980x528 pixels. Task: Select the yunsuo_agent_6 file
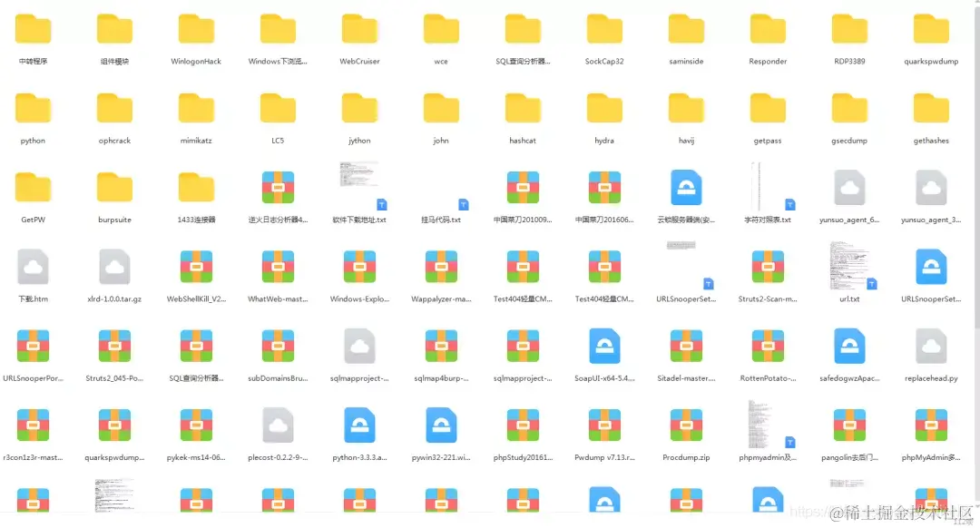pyautogui.click(x=849, y=188)
